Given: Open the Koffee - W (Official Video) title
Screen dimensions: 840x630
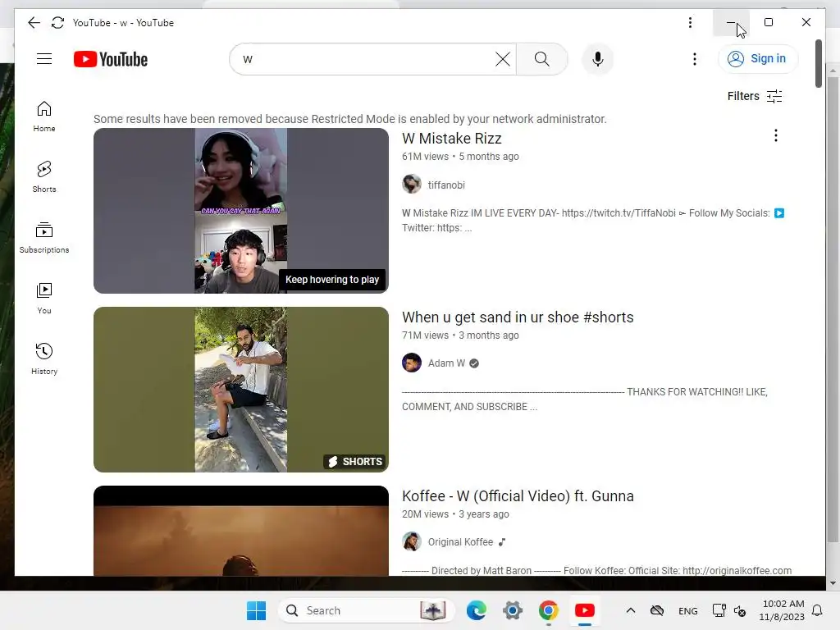Looking at the screenshot, I should (518, 496).
